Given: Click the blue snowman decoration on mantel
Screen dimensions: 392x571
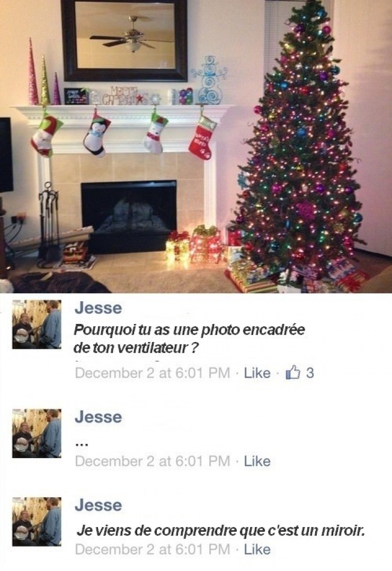Looking at the screenshot, I should pos(209,80).
